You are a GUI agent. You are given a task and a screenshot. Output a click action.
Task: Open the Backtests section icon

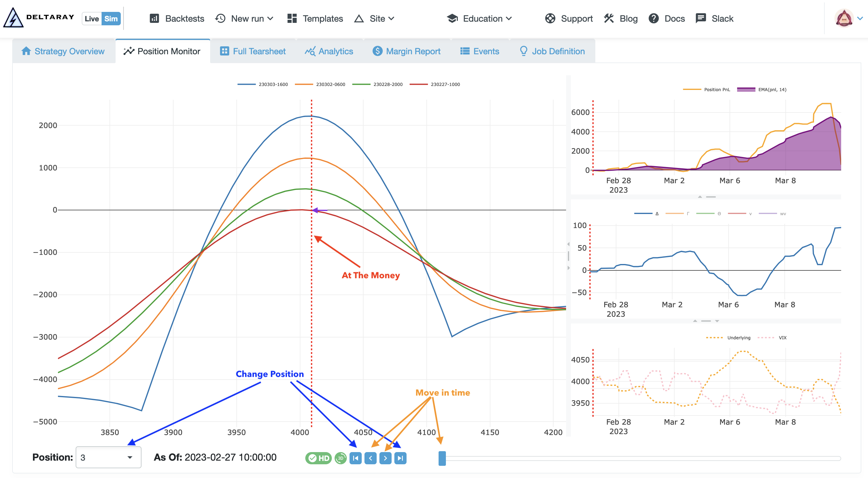point(154,18)
